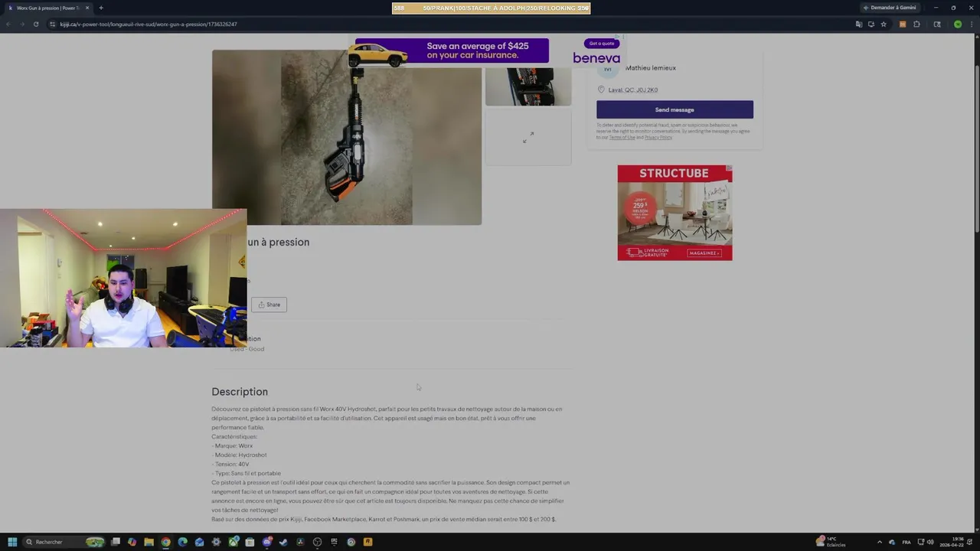Open OBS Studio from the taskbar

point(317,542)
